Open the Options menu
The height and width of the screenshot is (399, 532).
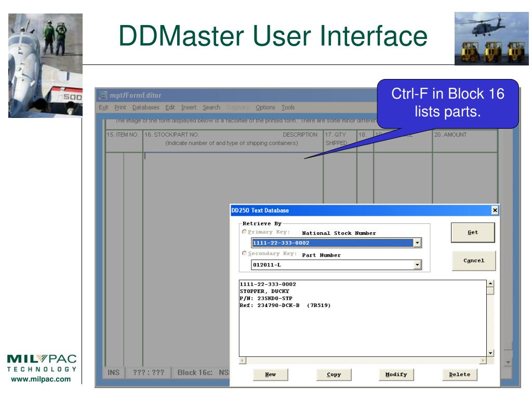265,108
